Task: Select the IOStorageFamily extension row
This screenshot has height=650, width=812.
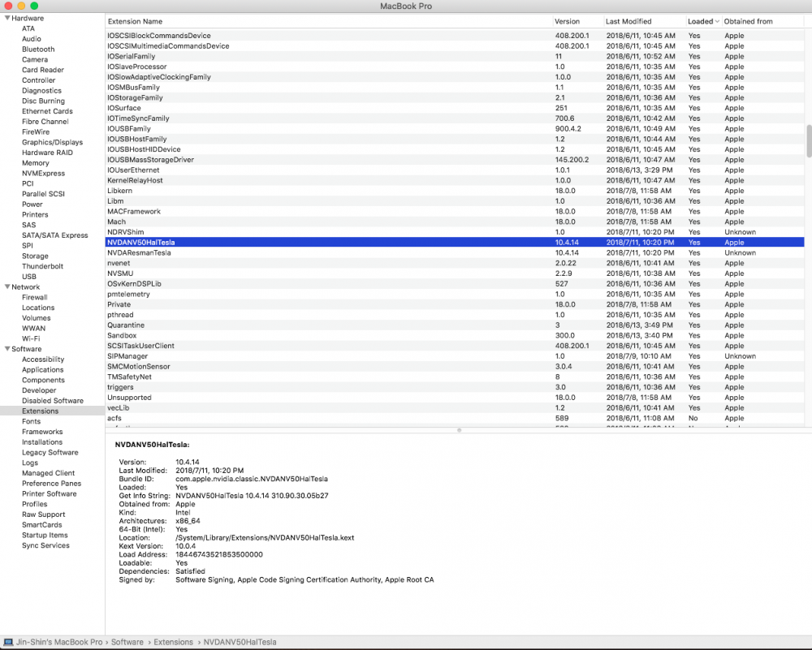Action: click(455, 98)
